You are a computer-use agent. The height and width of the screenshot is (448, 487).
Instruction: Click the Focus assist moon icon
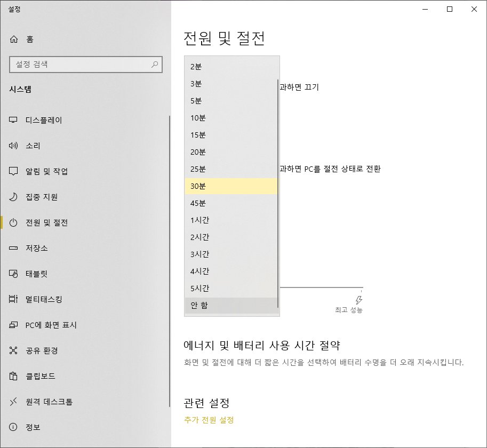tap(13, 197)
